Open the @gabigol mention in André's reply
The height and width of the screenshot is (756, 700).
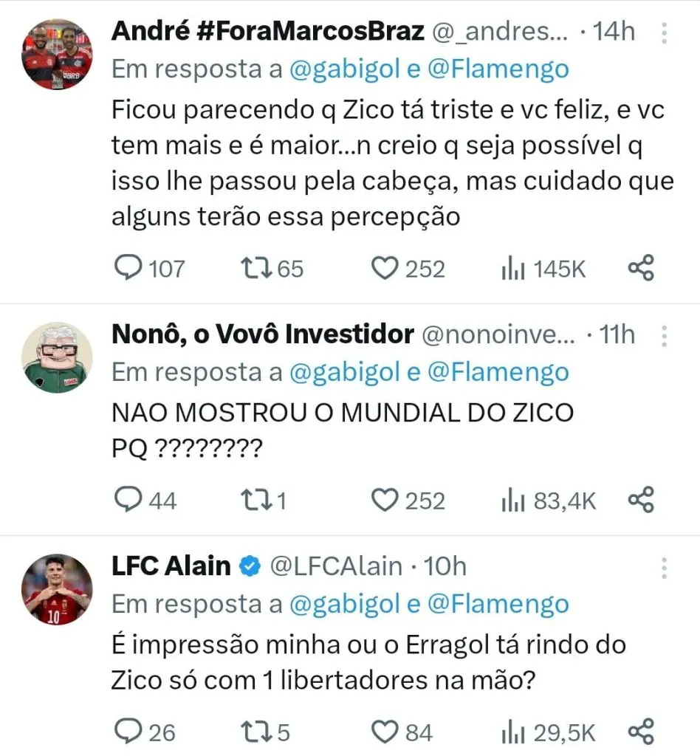(344, 69)
